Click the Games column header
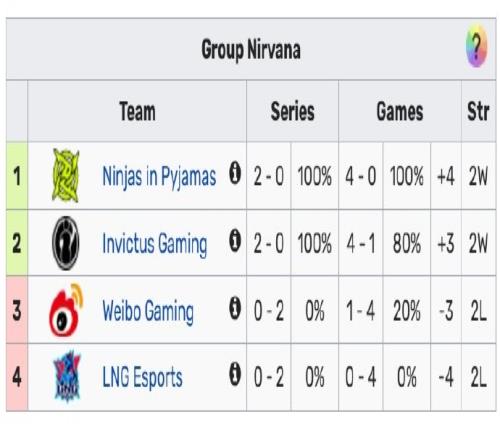Screen dimensions: 500x440 pos(400,111)
